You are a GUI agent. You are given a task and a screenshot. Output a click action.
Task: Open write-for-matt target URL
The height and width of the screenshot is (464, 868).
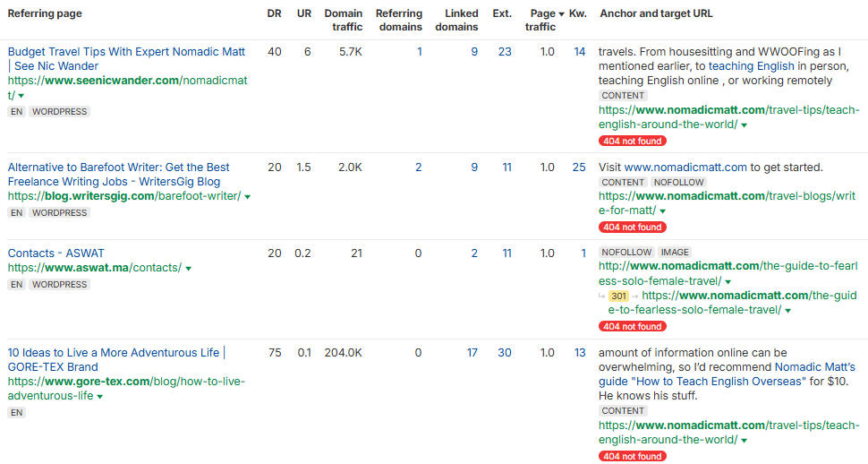(727, 203)
